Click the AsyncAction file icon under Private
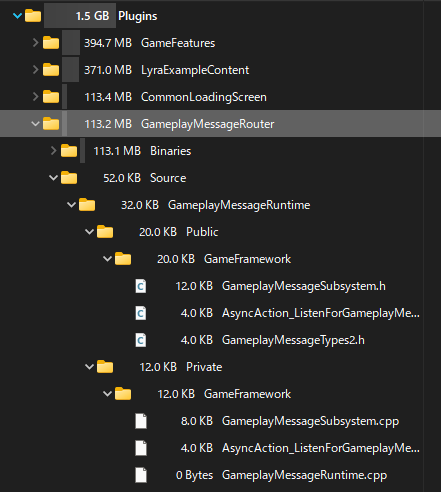Image resolution: width=441 pixels, height=492 pixels. point(141,448)
